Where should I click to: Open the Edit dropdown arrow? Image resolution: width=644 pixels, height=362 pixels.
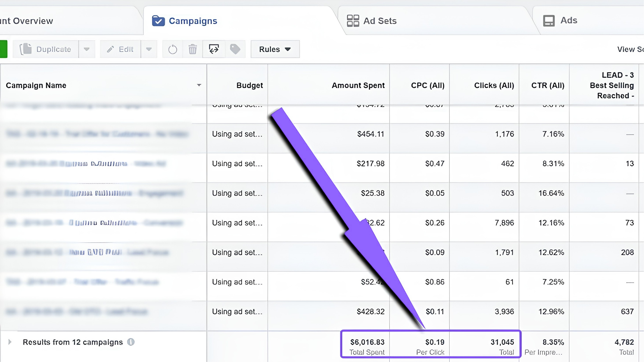pyautogui.click(x=149, y=49)
